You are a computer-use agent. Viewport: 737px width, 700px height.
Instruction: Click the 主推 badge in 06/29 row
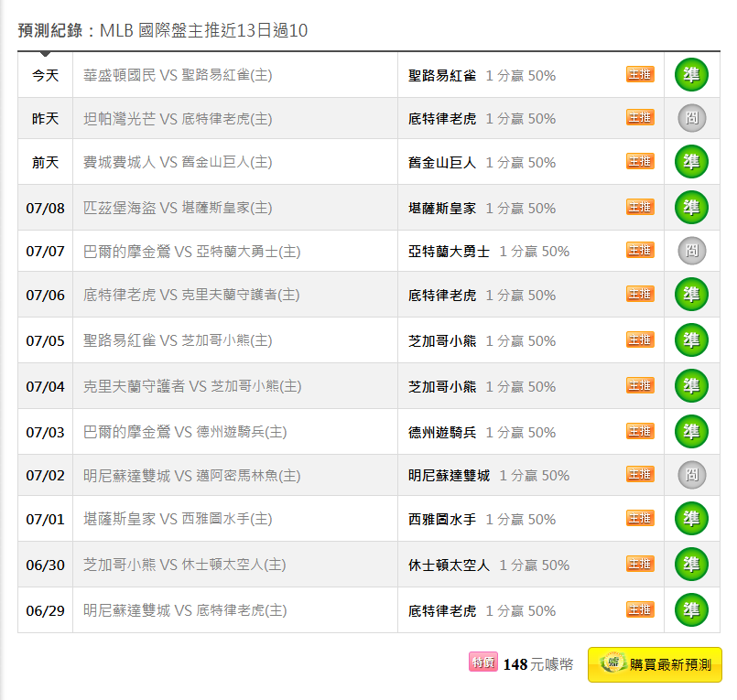point(640,609)
